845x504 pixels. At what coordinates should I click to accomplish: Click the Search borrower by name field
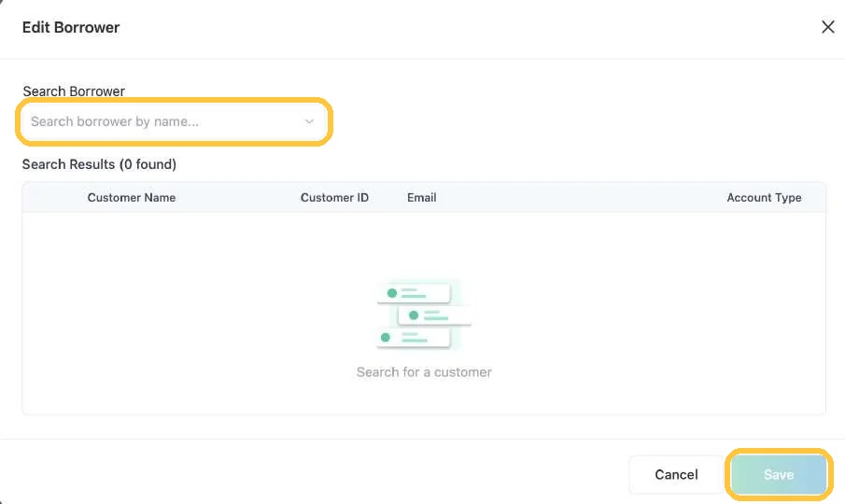pos(174,121)
